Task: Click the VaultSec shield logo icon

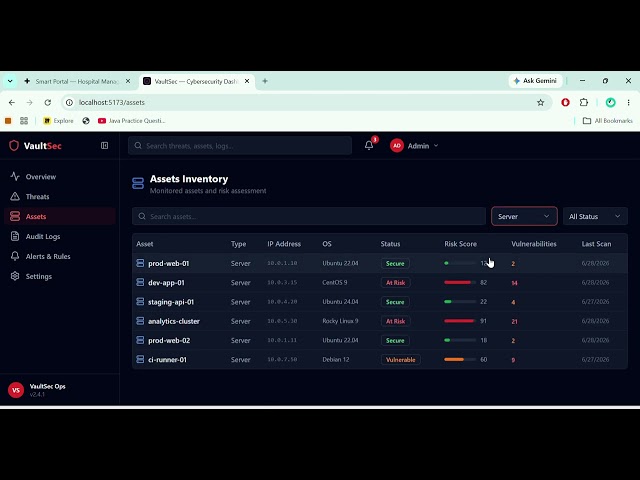Action: [x=14, y=146]
